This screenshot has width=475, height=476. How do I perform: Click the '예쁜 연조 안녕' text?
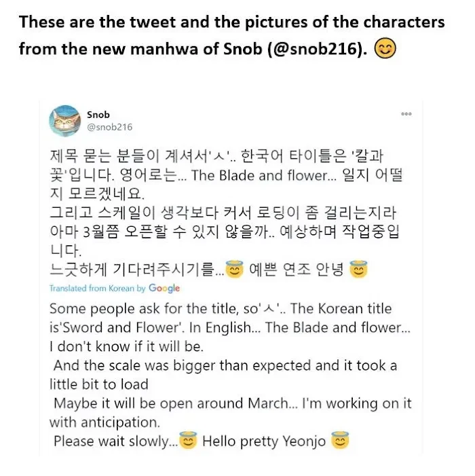pyautogui.click(x=297, y=270)
